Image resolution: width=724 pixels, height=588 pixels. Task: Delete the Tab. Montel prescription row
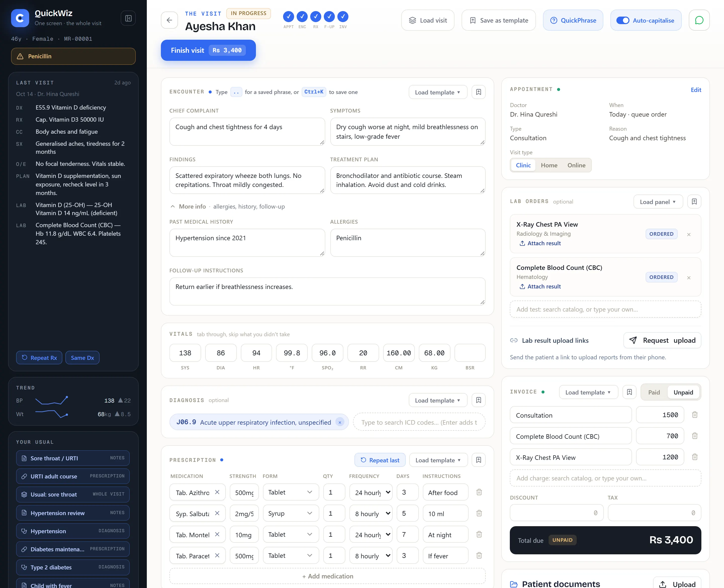[x=479, y=534]
